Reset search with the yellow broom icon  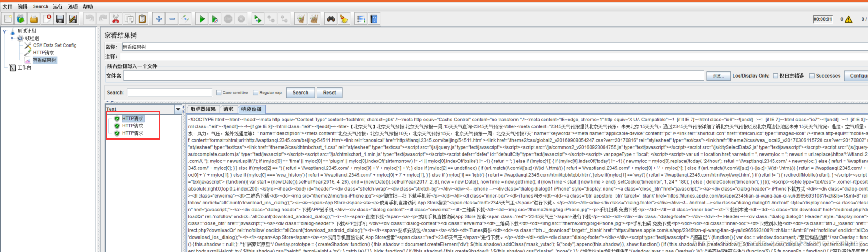344,19
